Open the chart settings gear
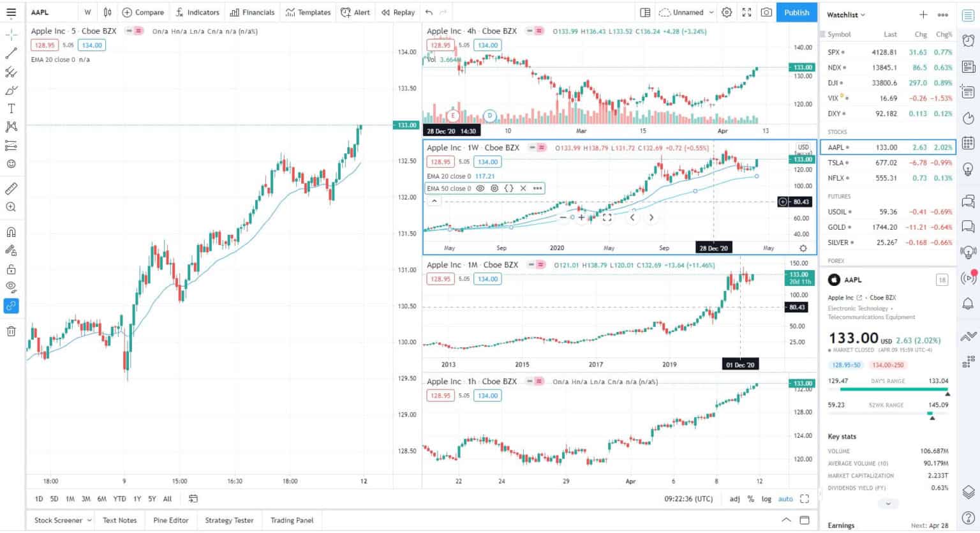The height and width of the screenshot is (533, 980). pos(726,11)
